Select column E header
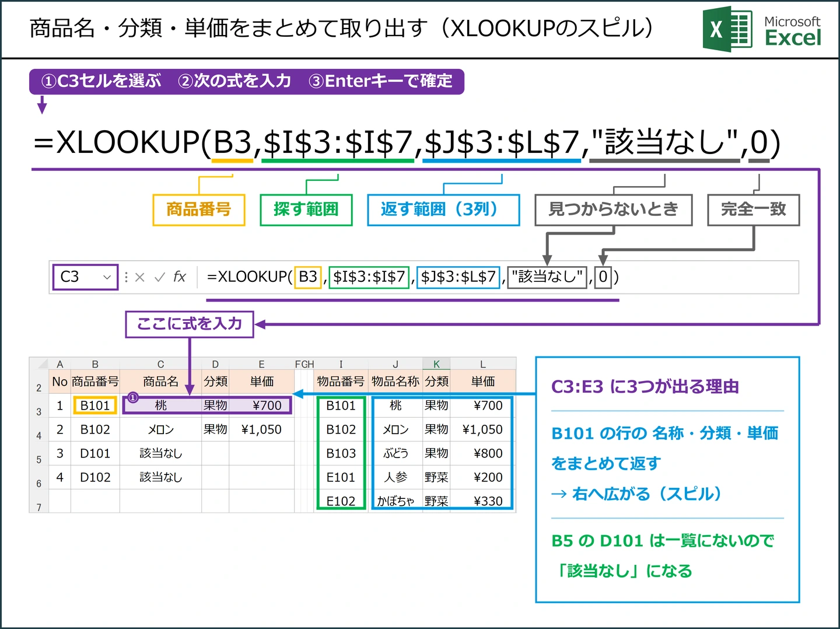This screenshot has height=629, width=840. click(261, 364)
